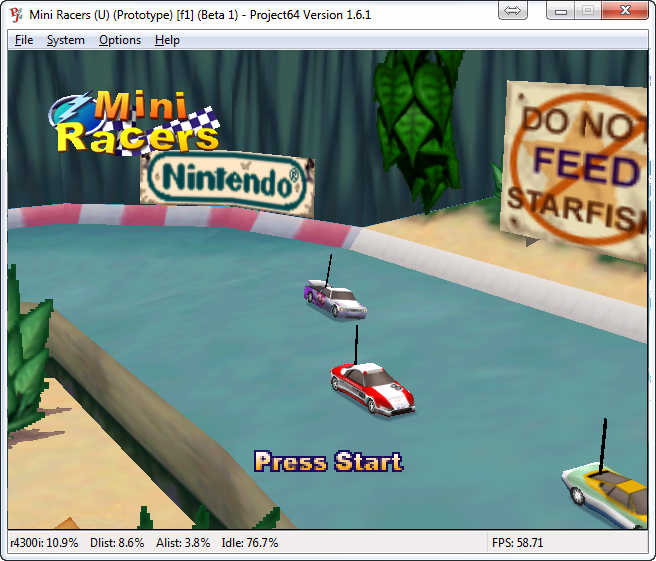Click the window title text

coord(200,15)
